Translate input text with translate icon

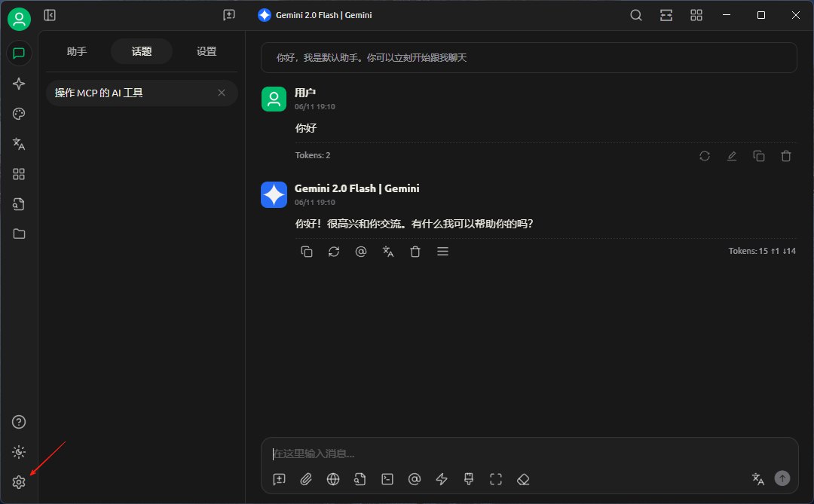(x=758, y=479)
